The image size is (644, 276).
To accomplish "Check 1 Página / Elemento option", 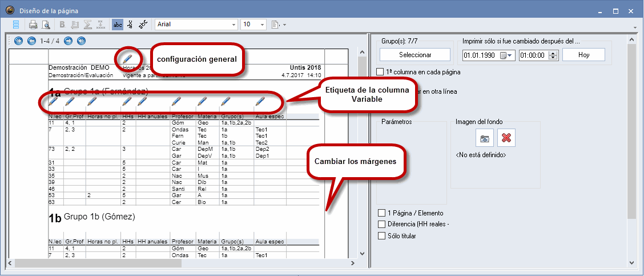I will (381, 213).
